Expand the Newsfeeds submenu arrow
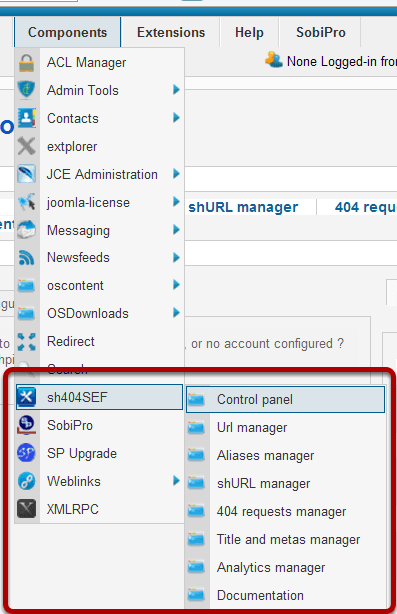The height and width of the screenshot is (614, 397). 176,257
